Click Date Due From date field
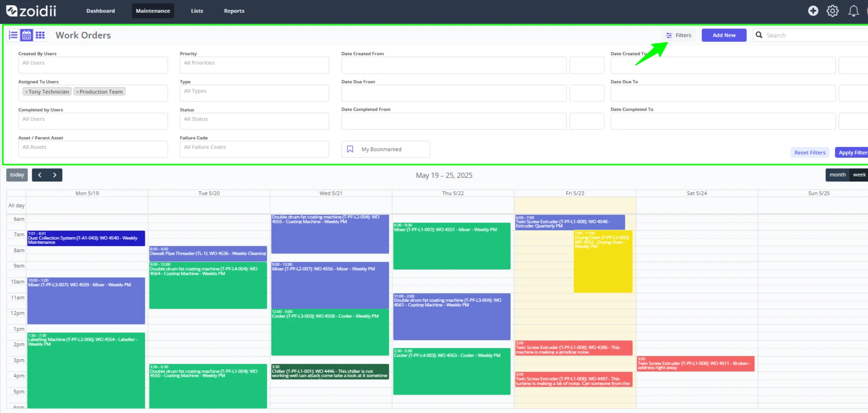This screenshot has height=413, width=868. [454, 93]
